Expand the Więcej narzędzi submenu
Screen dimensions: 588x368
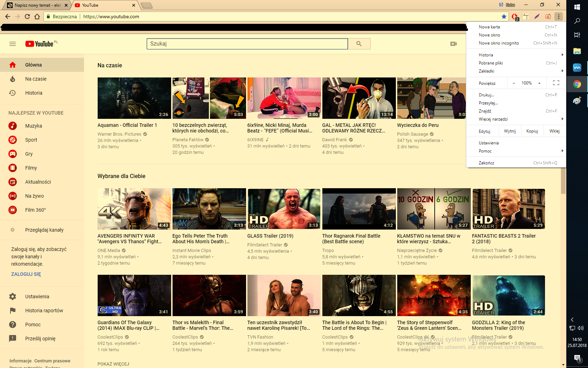(x=516, y=119)
